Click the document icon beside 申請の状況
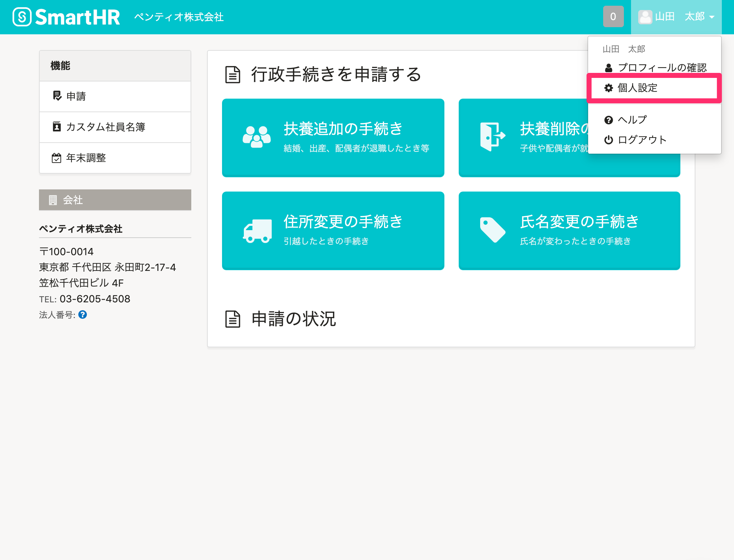 point(233,319)
